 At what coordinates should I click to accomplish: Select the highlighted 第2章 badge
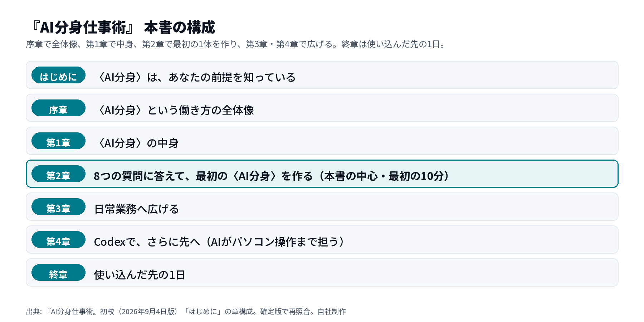[58, 174]
